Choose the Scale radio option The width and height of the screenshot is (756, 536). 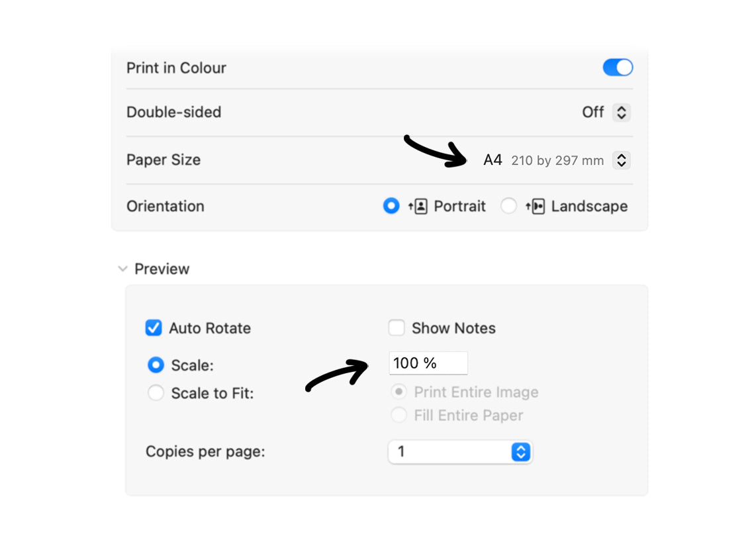point(156,365)
